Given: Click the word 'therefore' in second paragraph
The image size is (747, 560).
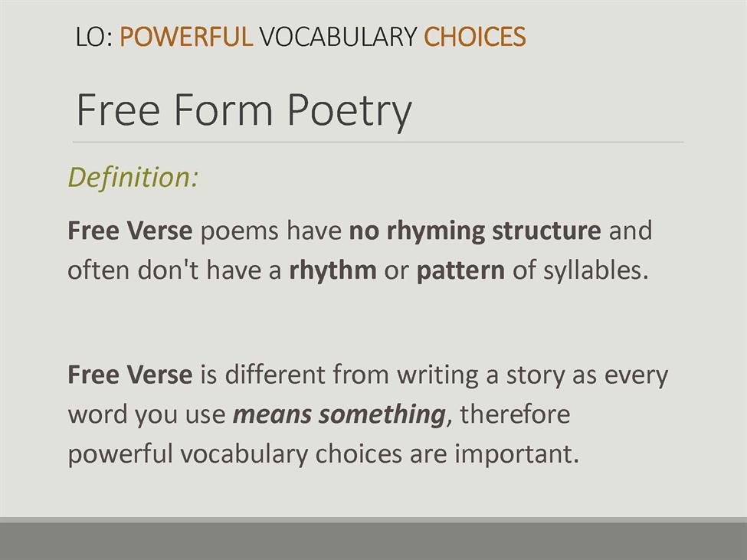Looking at the screenshot, I should pyautogui.click(x=515, y=414).
